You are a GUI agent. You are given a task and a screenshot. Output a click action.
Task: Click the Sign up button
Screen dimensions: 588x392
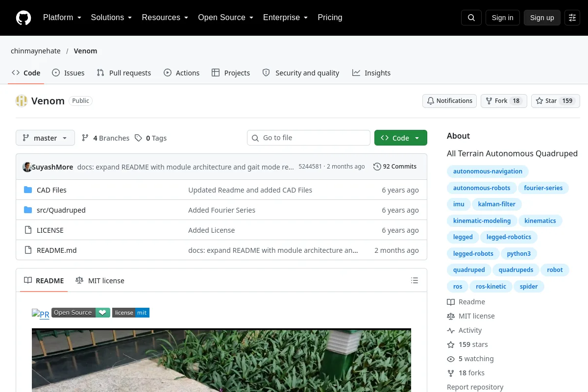click(x=542, y=18)
